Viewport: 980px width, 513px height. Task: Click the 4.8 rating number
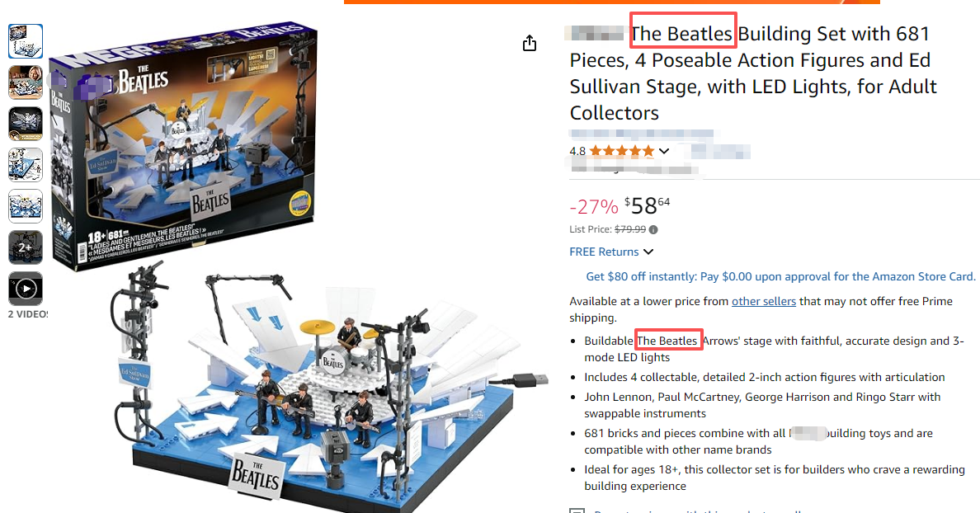[x=577, y=151]
